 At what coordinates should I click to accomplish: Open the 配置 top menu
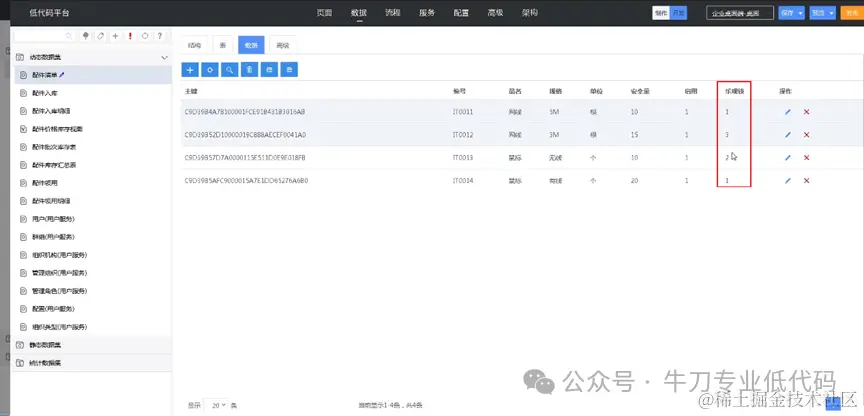tap(461, 13)
